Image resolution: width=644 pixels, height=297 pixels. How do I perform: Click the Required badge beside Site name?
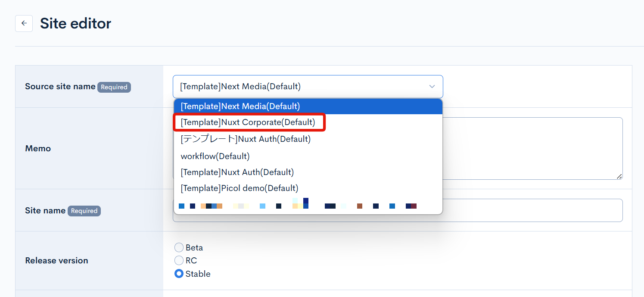pyautogui.click(x=84, y=211)
